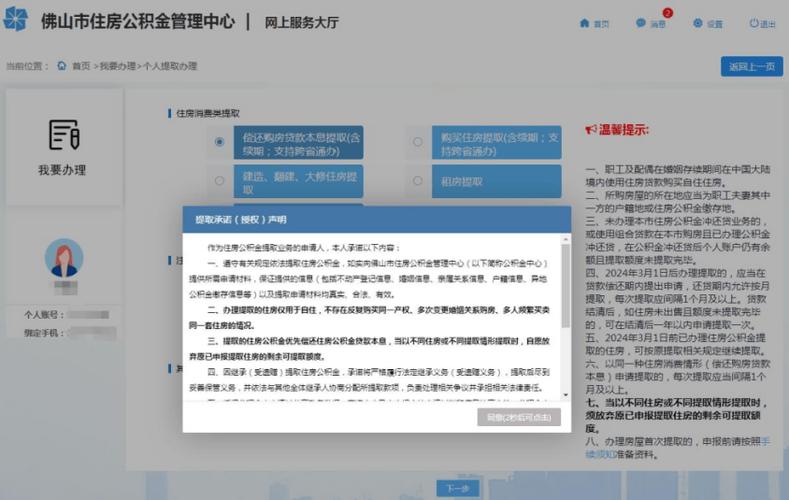Select radio for 建造、翻建、大修住房提取
The image size is (789, 500).
(219, 180)
